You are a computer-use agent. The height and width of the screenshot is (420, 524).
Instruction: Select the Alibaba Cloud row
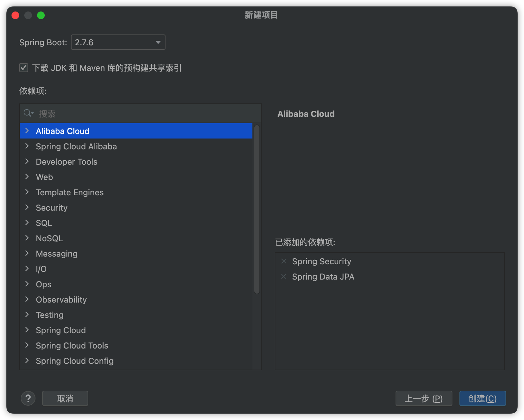(x=136, y=131)
